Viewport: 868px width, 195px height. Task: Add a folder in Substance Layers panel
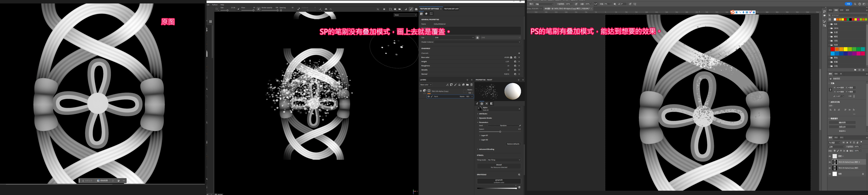click(467, 85)
